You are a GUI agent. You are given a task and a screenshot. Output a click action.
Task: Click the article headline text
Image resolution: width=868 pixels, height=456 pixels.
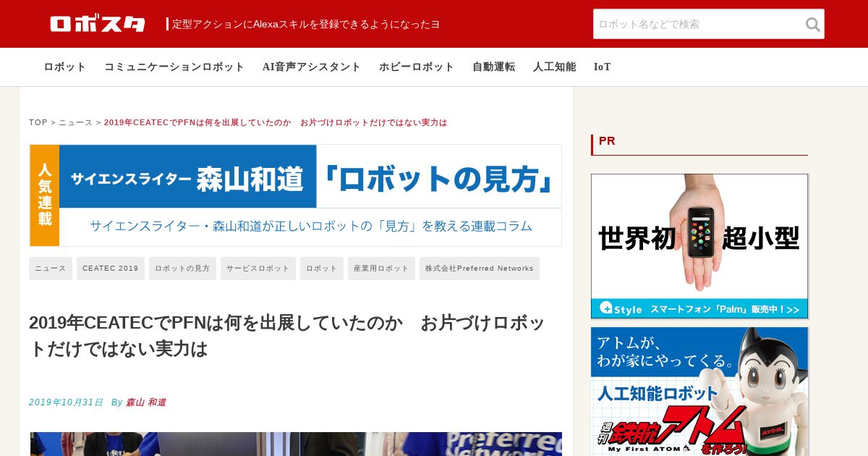click(x=288, y=336)
